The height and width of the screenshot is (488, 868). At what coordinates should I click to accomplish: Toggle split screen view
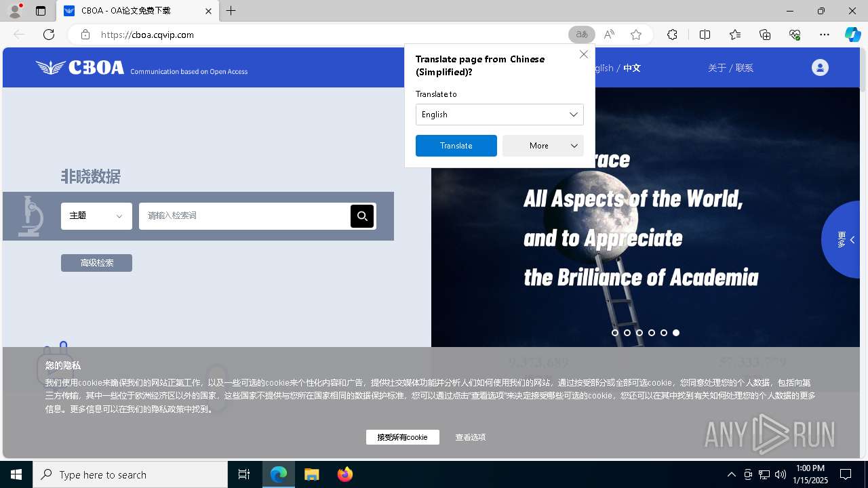click(705, 35)
